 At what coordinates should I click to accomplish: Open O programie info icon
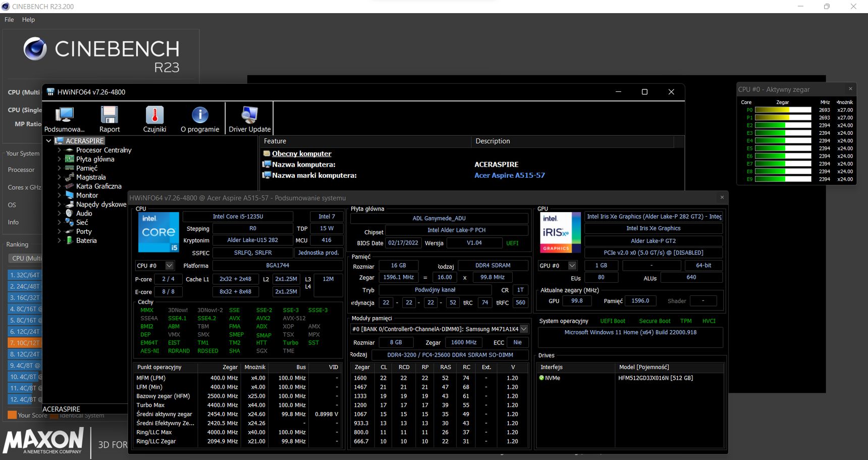[x=200, y=115]
